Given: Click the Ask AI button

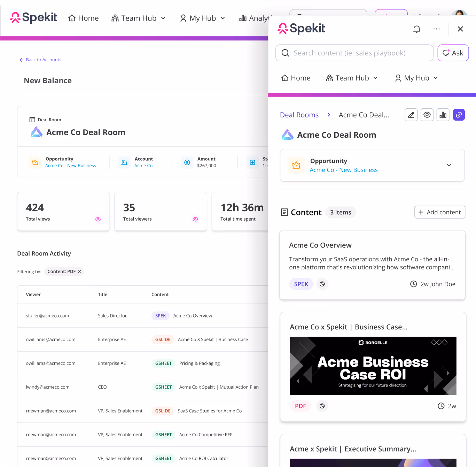Looking at the screenshot, I should point(453,53).
